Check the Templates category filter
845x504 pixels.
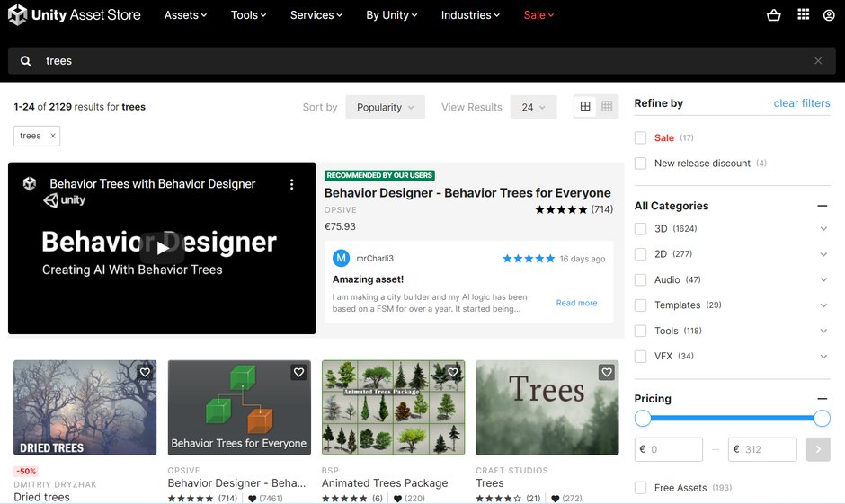pyautogui.click(x=640, y=305)
